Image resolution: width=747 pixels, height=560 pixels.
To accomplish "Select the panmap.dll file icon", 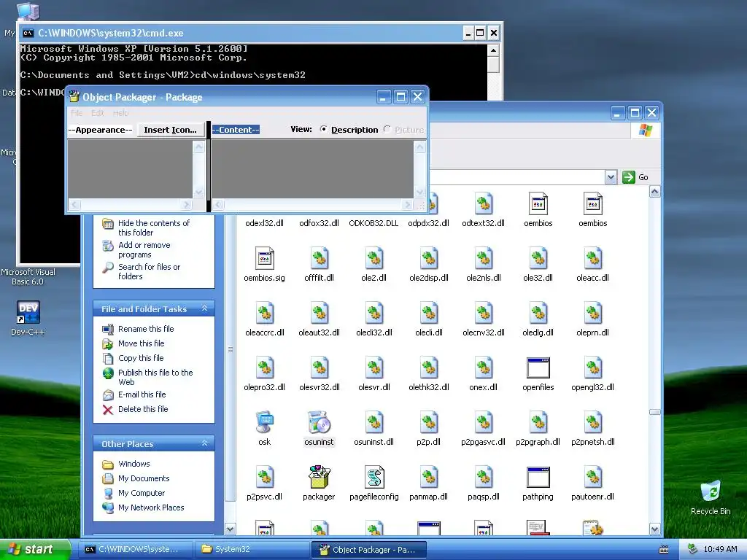I will coord(428,477).
